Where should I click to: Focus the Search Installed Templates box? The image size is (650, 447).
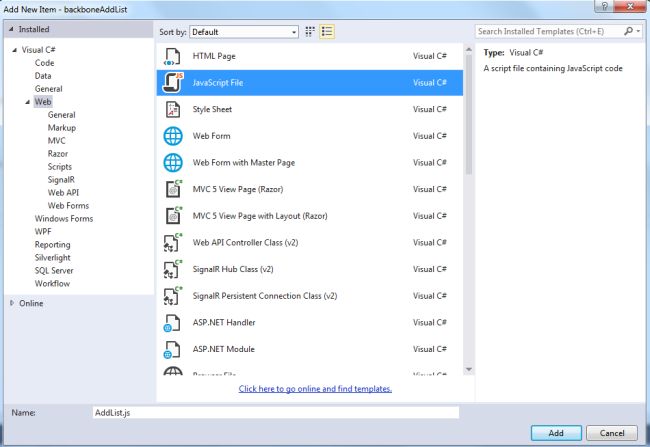click(x=549, y=32)
